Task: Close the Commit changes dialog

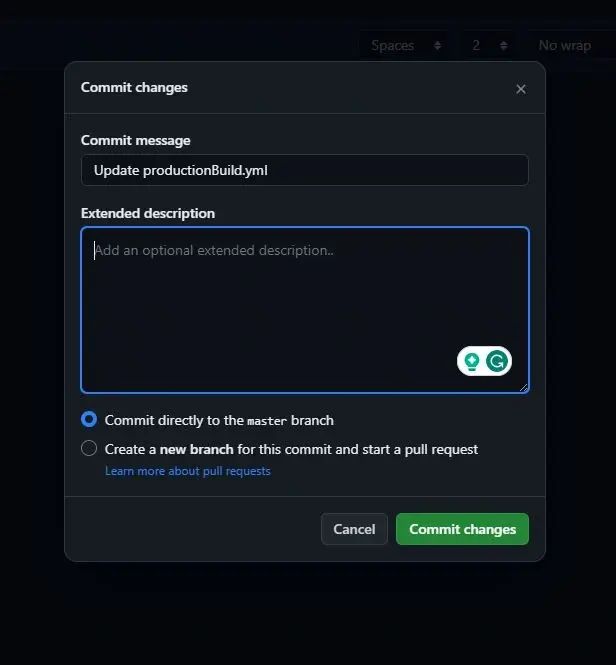Action: point(521,89)
